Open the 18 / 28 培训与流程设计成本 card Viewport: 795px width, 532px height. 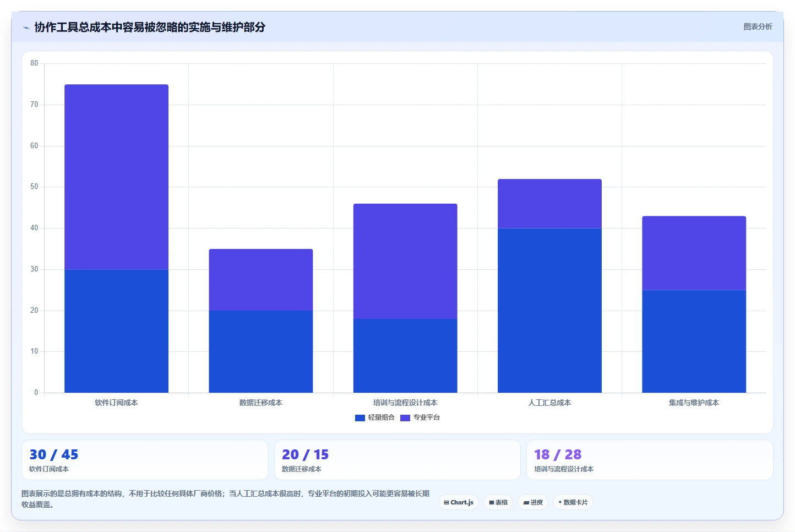(x=650, y=460)
